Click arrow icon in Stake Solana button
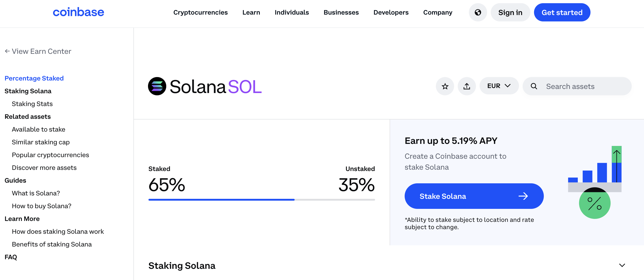The height and width of the screenshot is (280, 644). 523,196
